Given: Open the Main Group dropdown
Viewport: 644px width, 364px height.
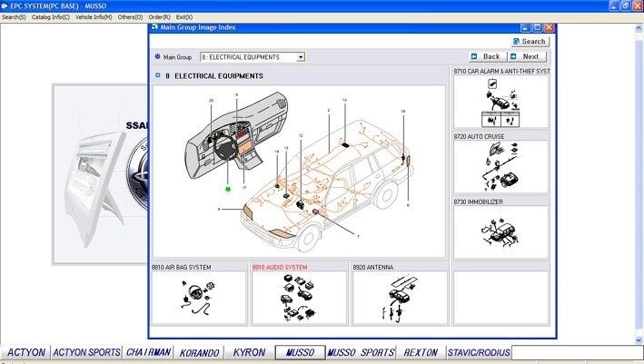Looking at the screenshot, I should (x=301, y=57).
